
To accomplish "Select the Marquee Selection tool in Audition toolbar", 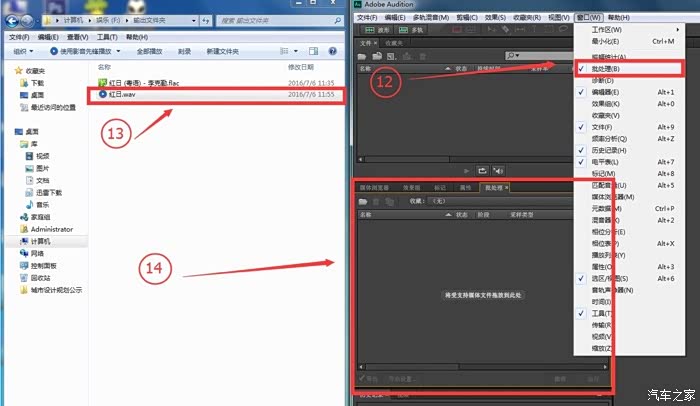I will (x=549, y=29).
